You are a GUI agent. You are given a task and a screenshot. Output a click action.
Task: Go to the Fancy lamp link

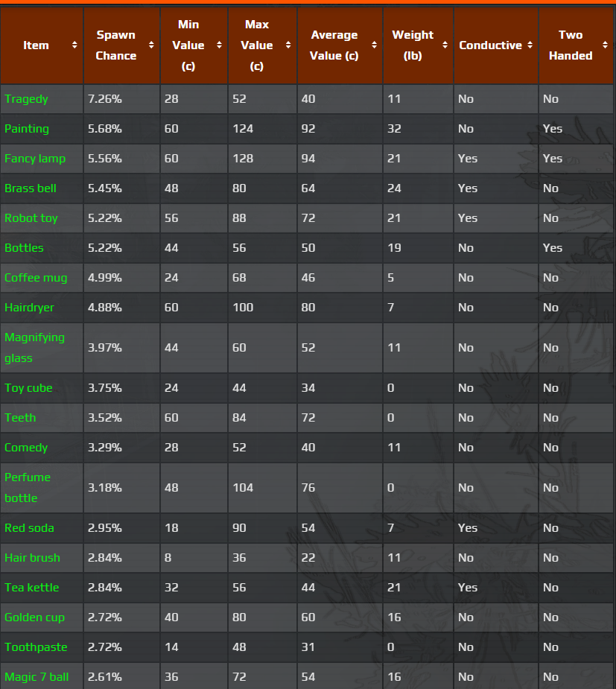(x=35, y=159)
